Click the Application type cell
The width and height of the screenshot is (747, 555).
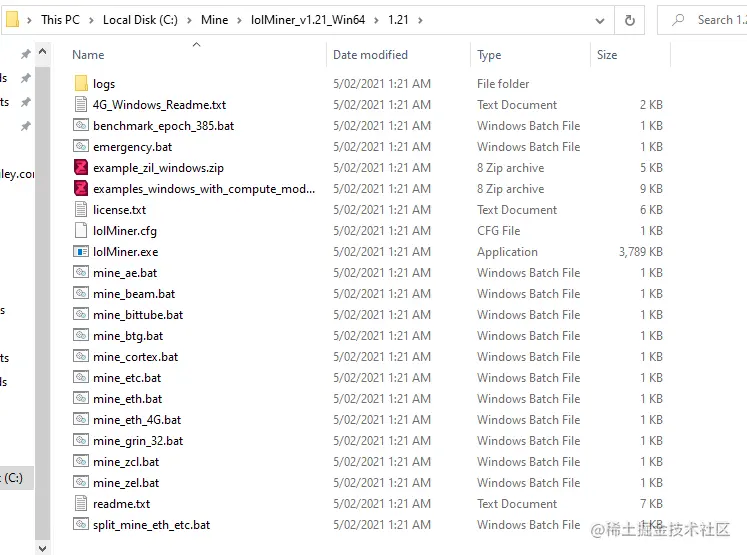point(507,252)
